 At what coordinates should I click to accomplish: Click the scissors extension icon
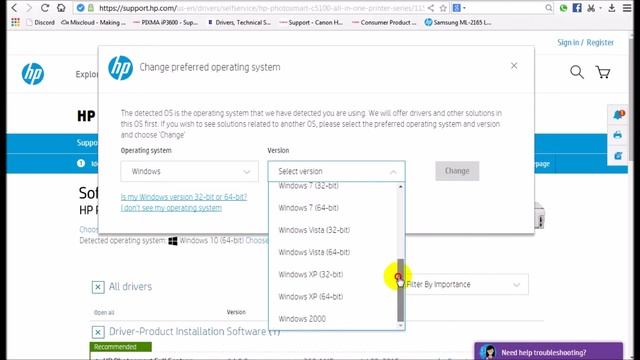click(x=591, y=8)
